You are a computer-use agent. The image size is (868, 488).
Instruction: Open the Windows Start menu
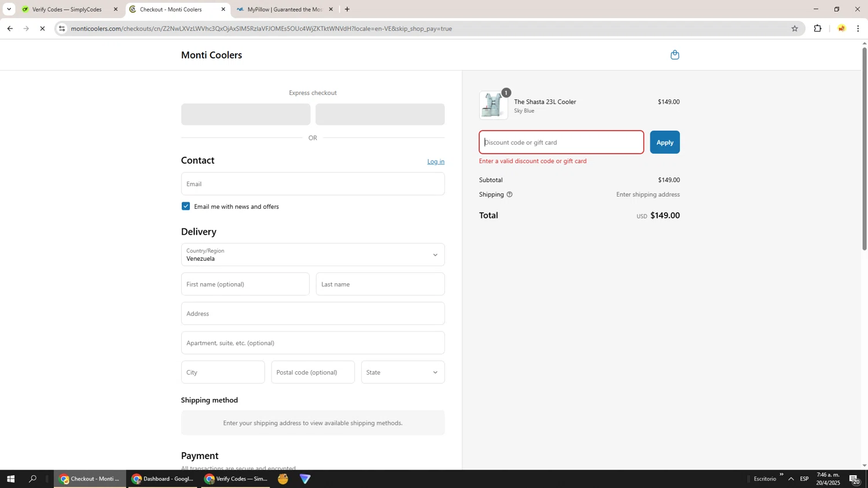(10, 479)
